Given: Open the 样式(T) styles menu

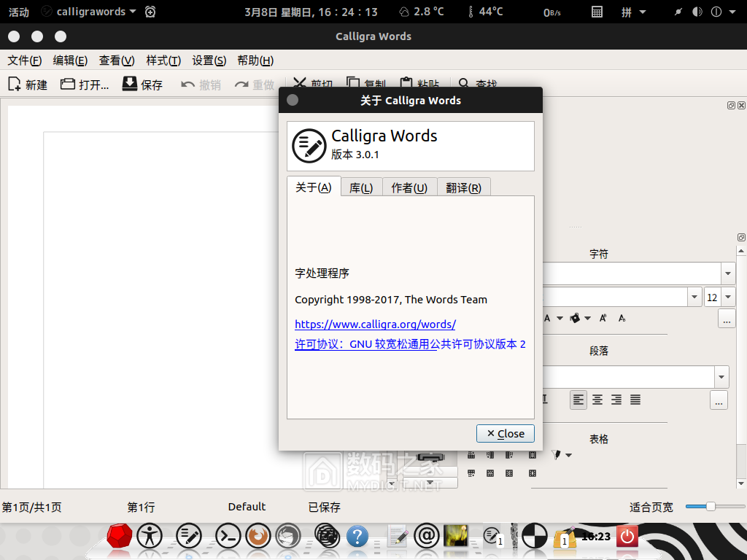Looking at the screenshot, I should (x=163, y=61).
